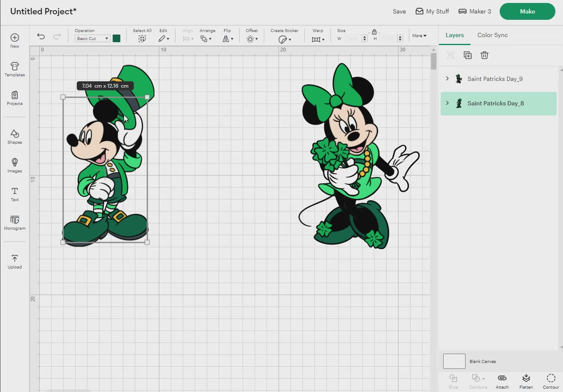Click the height size input field
The width and height of the screenshot is (563, 392).
point(388,38)
